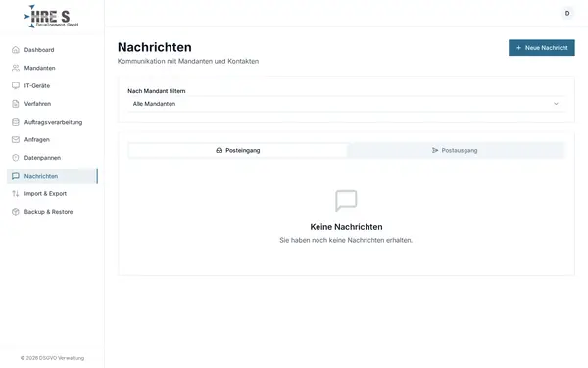
Task: Click the Posteingang inbox tray icon
Action: 219,150
